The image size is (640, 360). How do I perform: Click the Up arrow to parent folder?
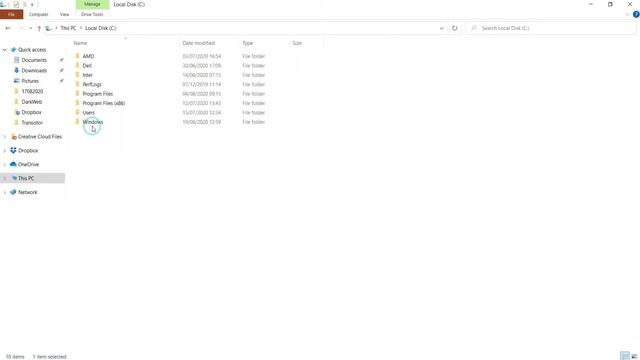click(39, 28)
